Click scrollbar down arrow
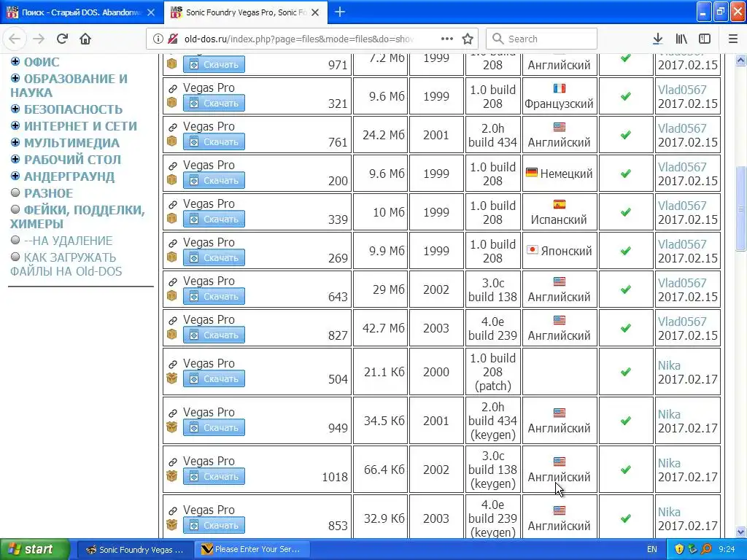Screen dimensions: 747x560 (x=740, y=532)
